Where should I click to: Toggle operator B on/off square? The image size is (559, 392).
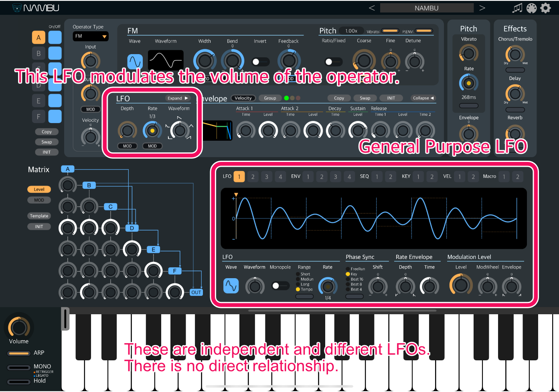55,53
